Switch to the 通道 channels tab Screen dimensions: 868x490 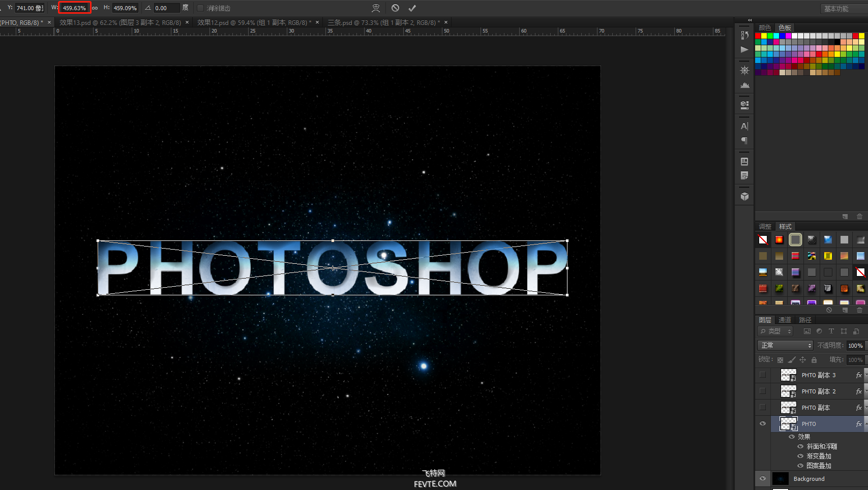click(785, 320)
